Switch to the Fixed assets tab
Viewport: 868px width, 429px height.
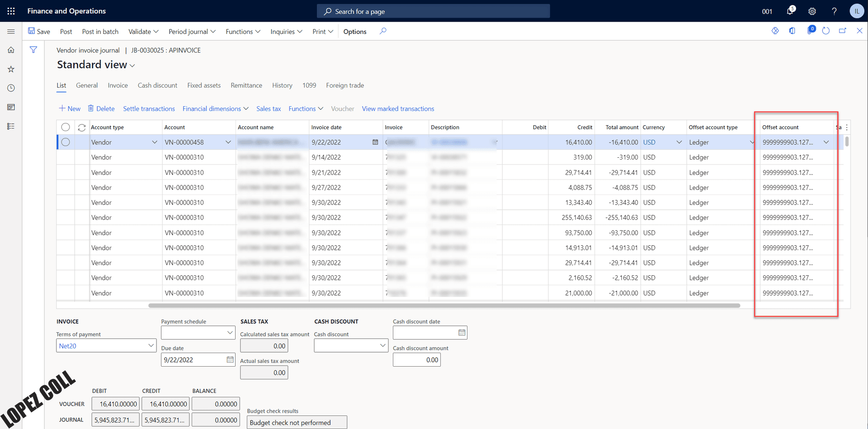(204, 85)
